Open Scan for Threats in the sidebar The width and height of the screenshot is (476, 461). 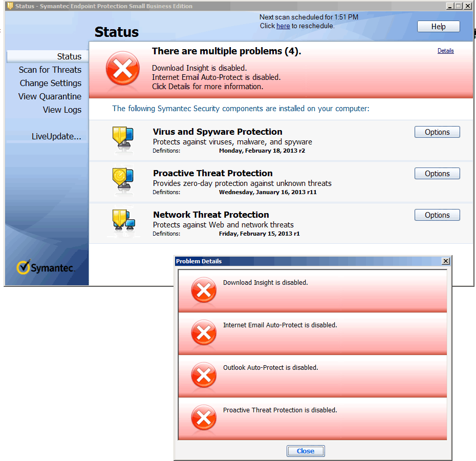click(50, 70)
